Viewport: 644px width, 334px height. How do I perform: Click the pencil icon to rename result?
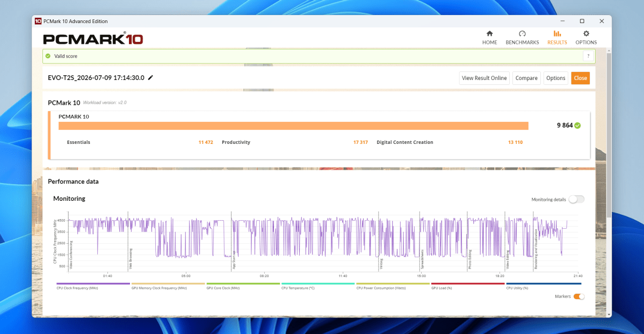coord(151,78)
